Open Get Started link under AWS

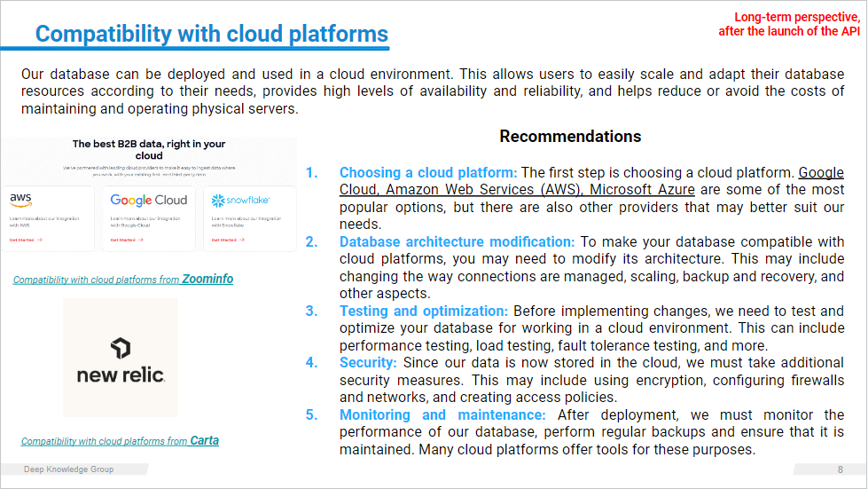(x=22, y=240)
